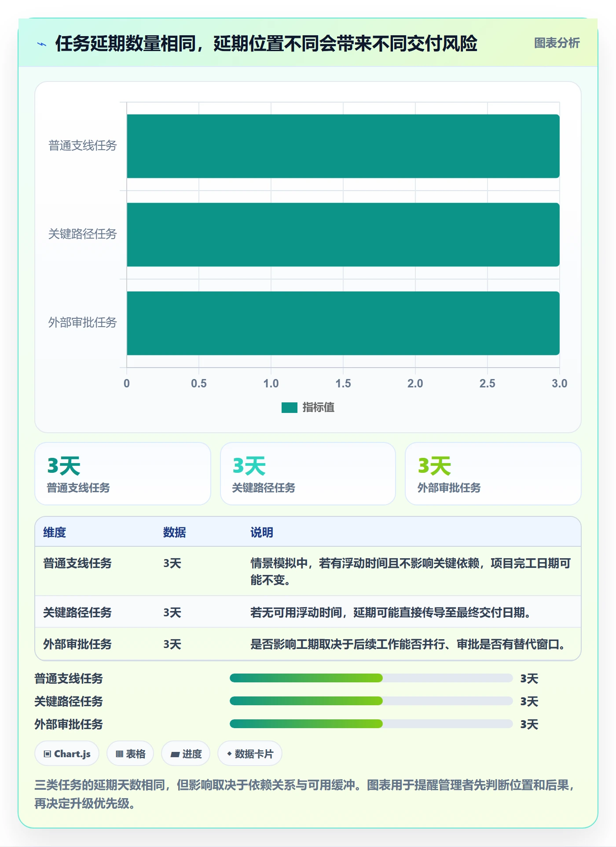616x847 pixels.
Task: Click the 3天 cell in the table's 关键路径任务 row
Action: point(172,613)
